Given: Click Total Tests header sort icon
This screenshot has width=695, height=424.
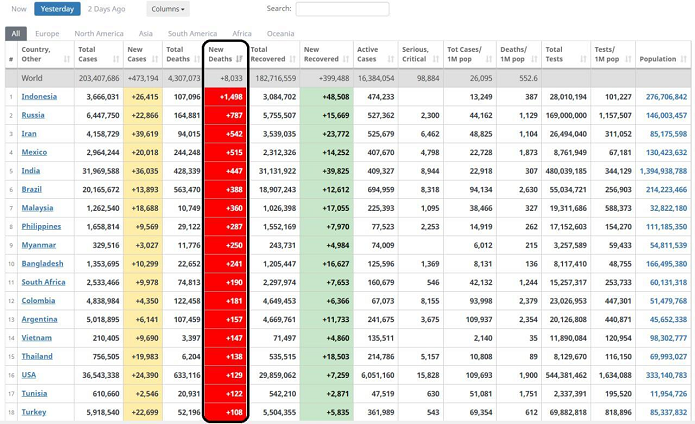Looking at the screenshot, I should (578, 59).
